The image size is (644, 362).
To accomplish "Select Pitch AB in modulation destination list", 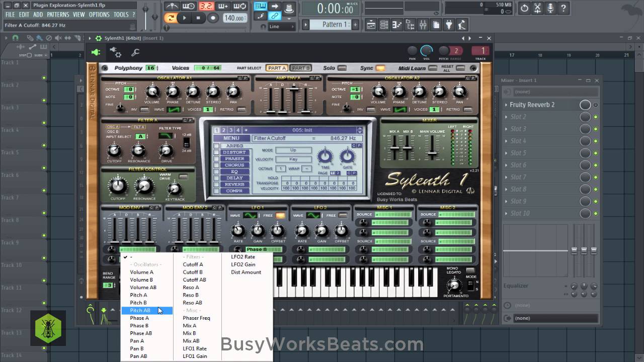I will (147, 310).
